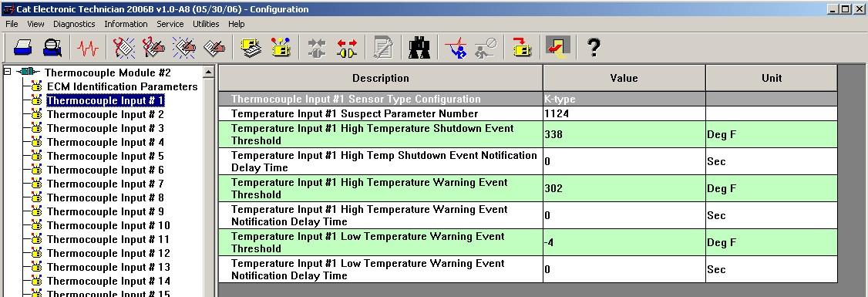Open the Service menu
Viewport: 868px width, 297px height.
(170, 24)
